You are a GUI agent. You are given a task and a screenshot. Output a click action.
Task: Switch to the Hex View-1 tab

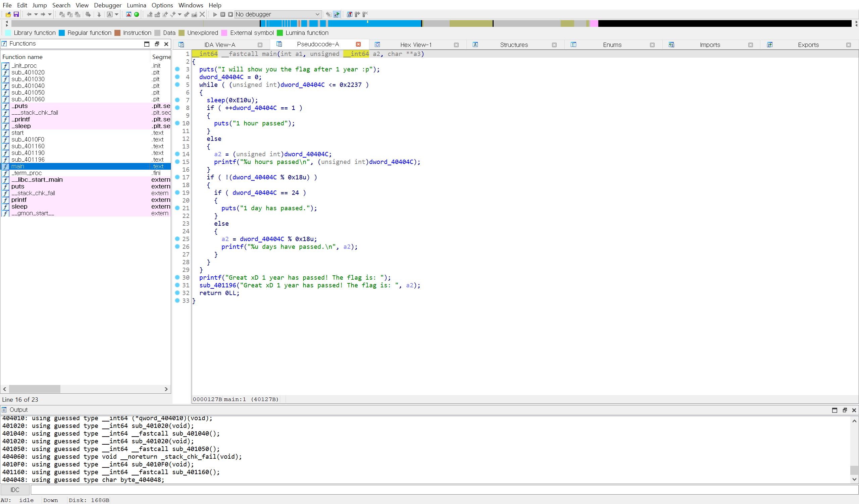click(x=415, y=45)
